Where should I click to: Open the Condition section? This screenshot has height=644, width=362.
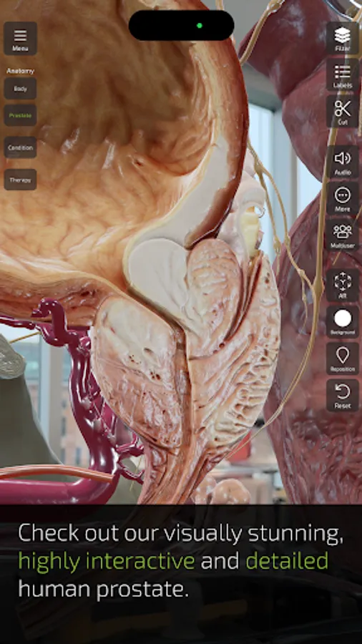pyautogui.click(x=21, y=147)
